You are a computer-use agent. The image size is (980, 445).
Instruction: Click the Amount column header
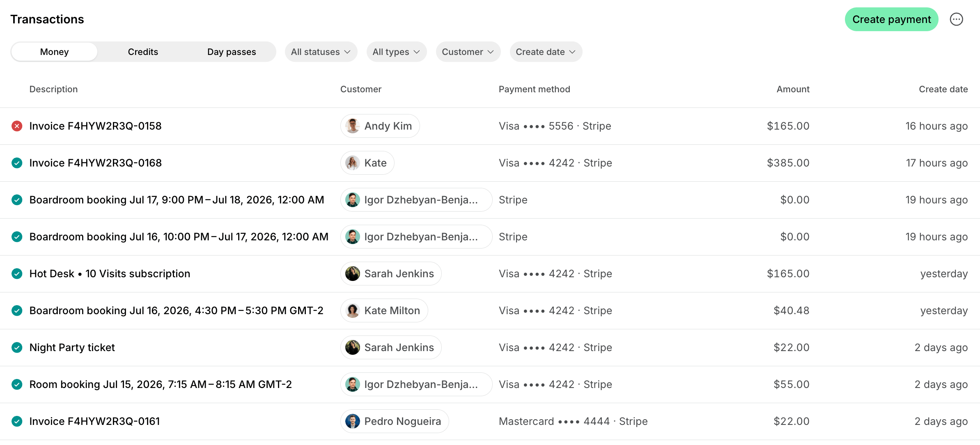coord(793,89)
